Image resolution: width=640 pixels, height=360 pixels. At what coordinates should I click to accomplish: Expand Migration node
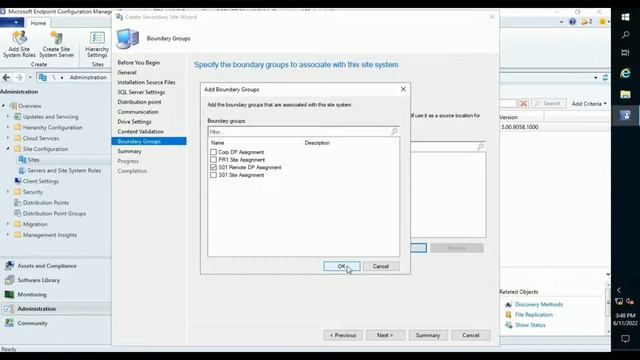click(x=8, y=224)
